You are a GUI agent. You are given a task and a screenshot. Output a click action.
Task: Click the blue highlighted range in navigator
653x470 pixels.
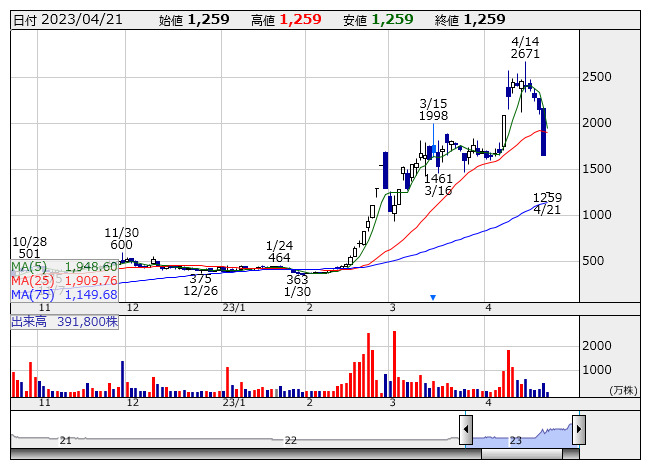522,435
